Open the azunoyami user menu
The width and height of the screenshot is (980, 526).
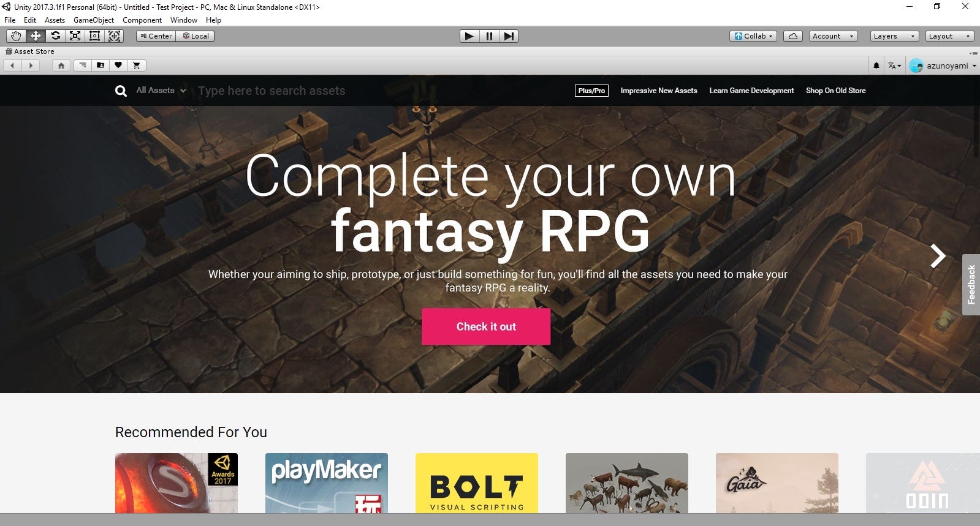943,66
